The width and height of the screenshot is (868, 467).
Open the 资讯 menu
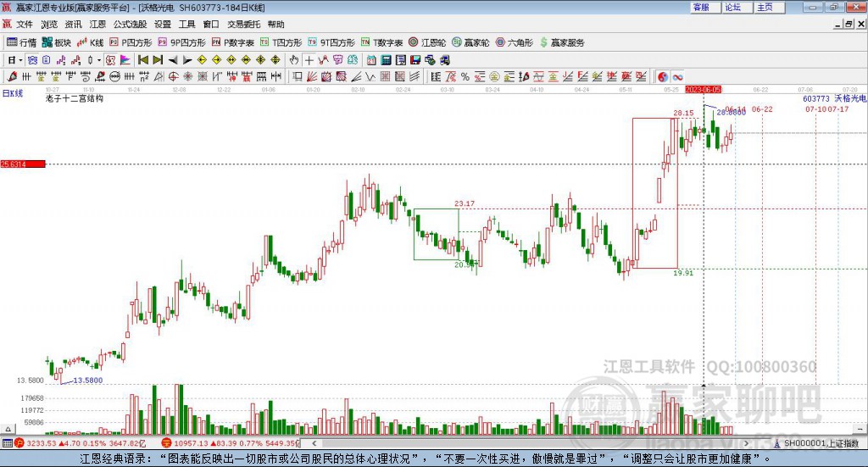[73, 25]
